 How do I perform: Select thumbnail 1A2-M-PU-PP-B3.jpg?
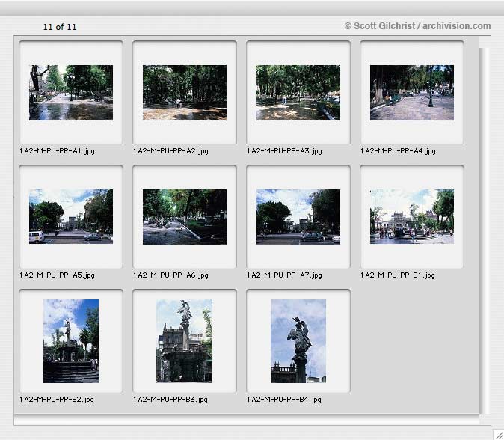[x=184, y=341]
